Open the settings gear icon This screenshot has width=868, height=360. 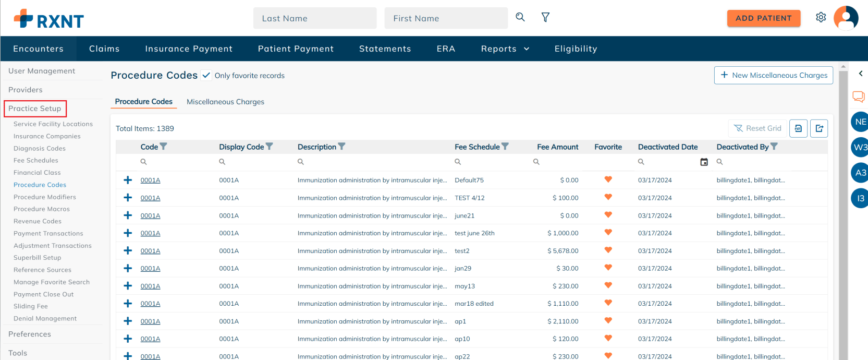click(821, 18)
